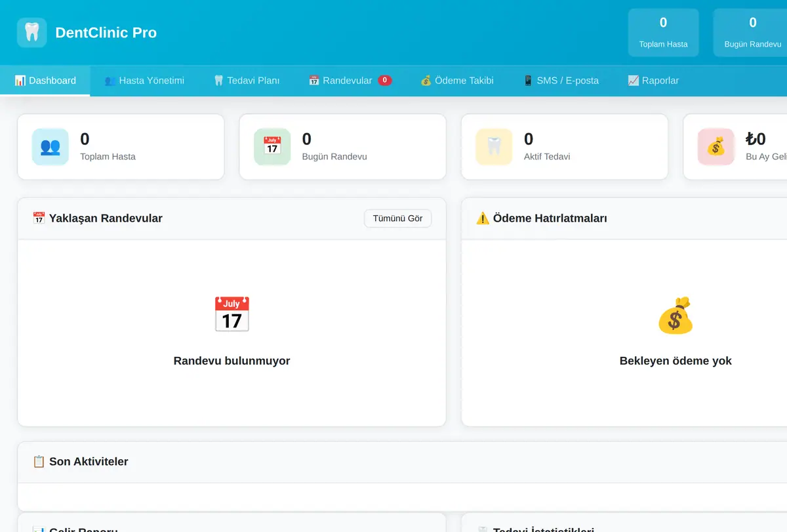Image resolution: width=787 pixels, height=532 pixels.
Task: Click the tooth logo icon beside DentClinic Pro
Action: [x=31, y=32]
